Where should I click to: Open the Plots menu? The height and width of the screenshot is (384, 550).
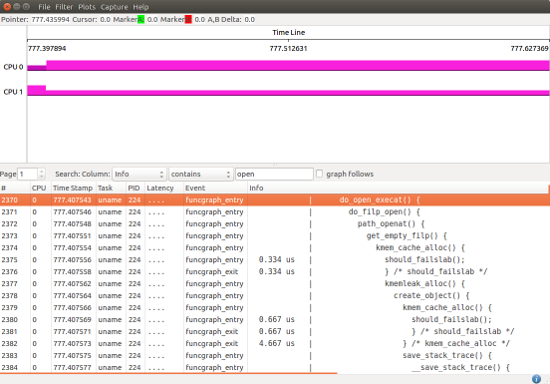point(87,7)
